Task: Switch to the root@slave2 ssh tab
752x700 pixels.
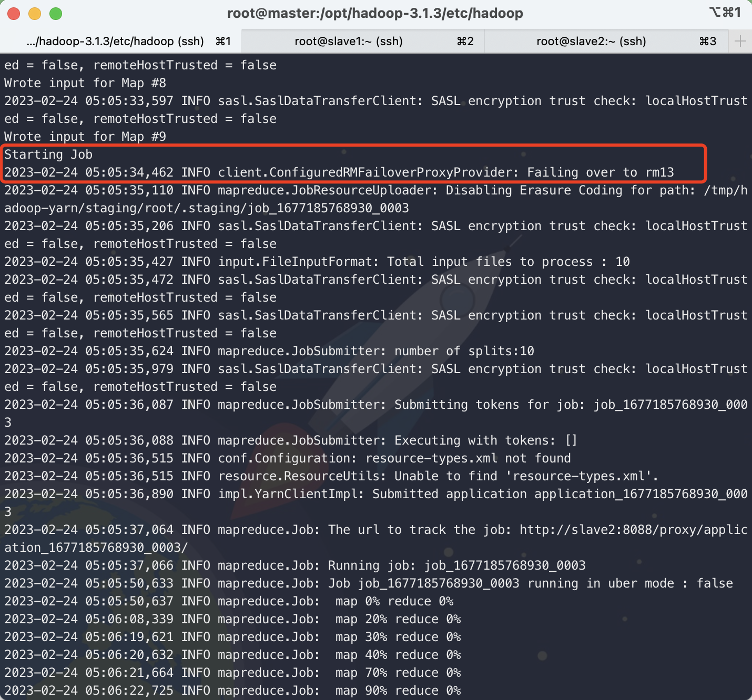Action: pyautogui.click(x=606, y=42)
